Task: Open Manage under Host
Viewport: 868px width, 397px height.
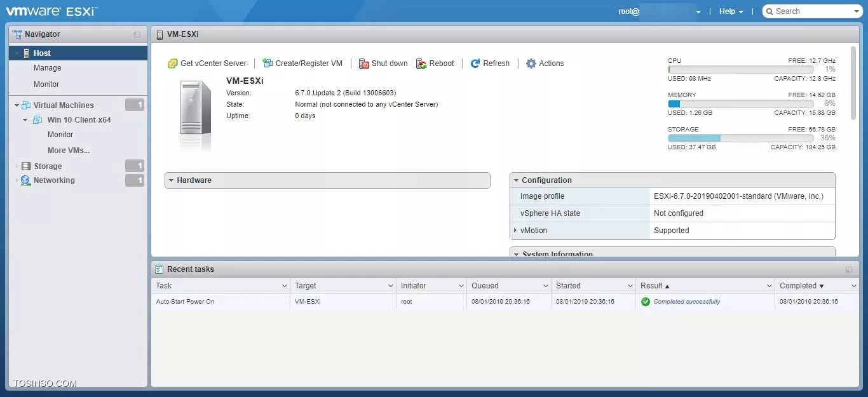Action: click(48, 68)
